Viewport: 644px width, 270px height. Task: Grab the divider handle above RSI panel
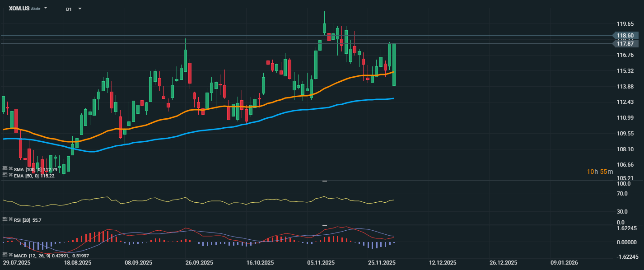pos(324,181)
